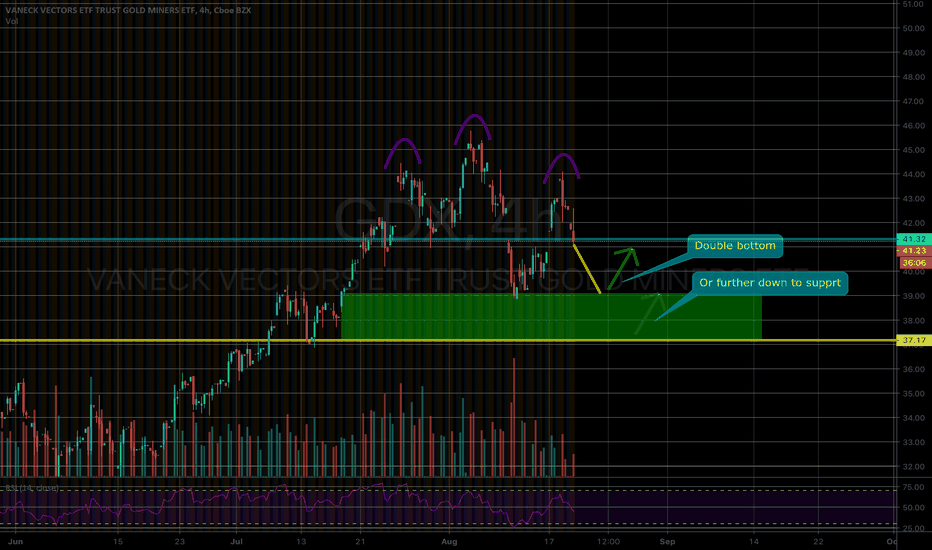Select the 'Or further down to supprt' callout
This screenshot has height=550, width=932.
pyautogui.click(x=770, y=282)
